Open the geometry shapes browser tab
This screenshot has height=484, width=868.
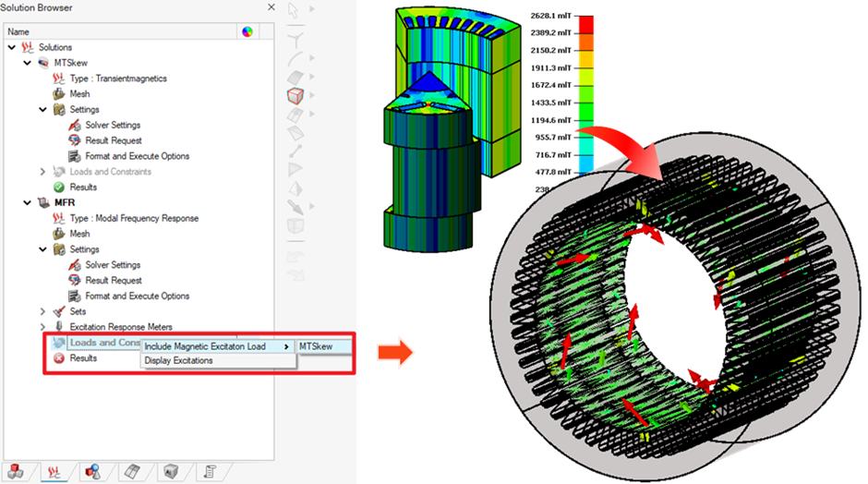92,472
